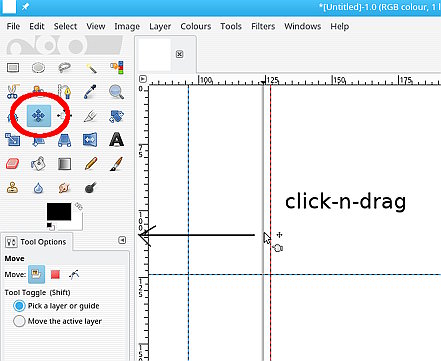
Task: Select 'Move the active layer' option
Action: [x=57, y=321]
